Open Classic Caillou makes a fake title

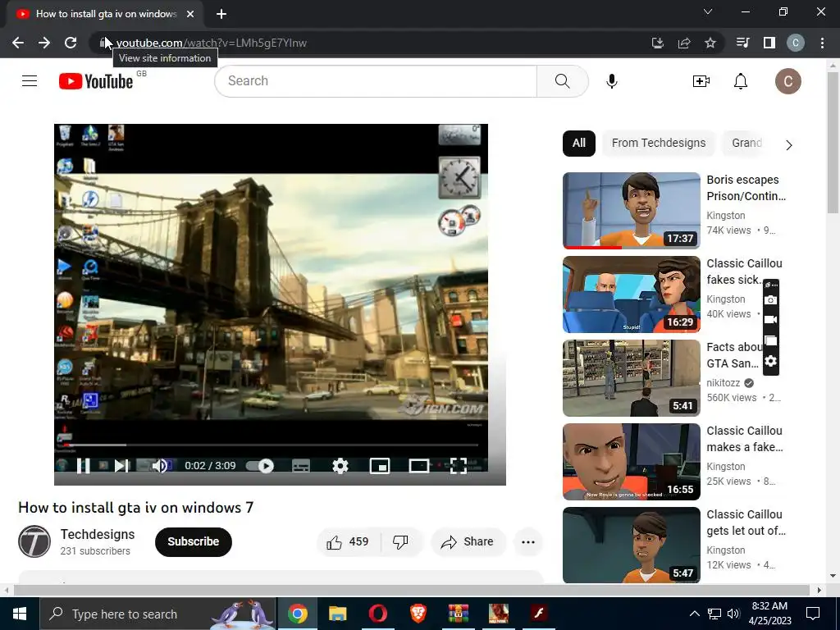coord(745,439)
